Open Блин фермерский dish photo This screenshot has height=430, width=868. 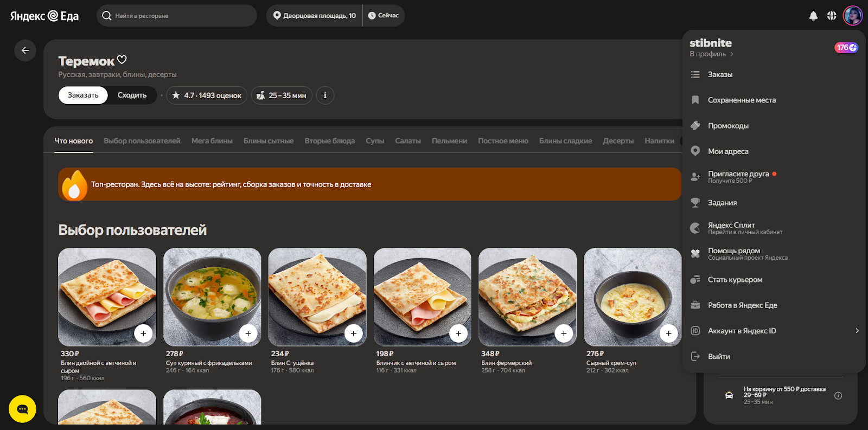pyautogui.click(x=527, y=297)
